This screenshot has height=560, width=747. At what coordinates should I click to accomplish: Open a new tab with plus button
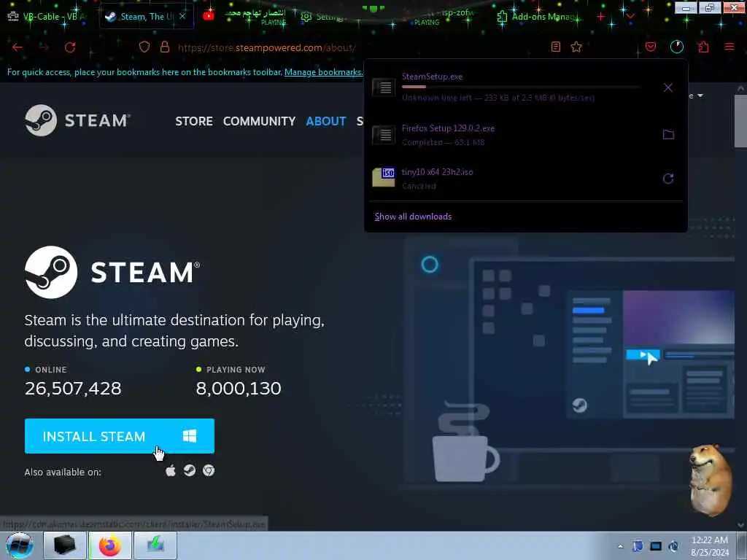[x=600, y=17]
